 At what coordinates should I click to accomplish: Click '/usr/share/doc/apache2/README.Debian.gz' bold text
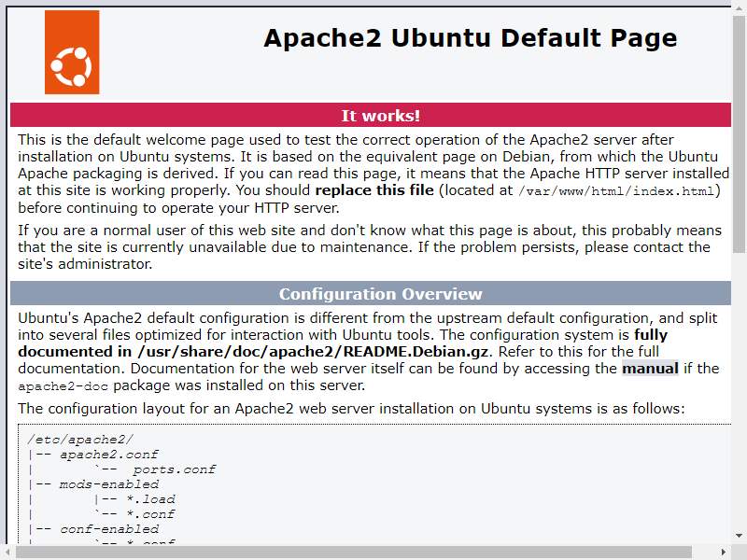coord(313,352)
